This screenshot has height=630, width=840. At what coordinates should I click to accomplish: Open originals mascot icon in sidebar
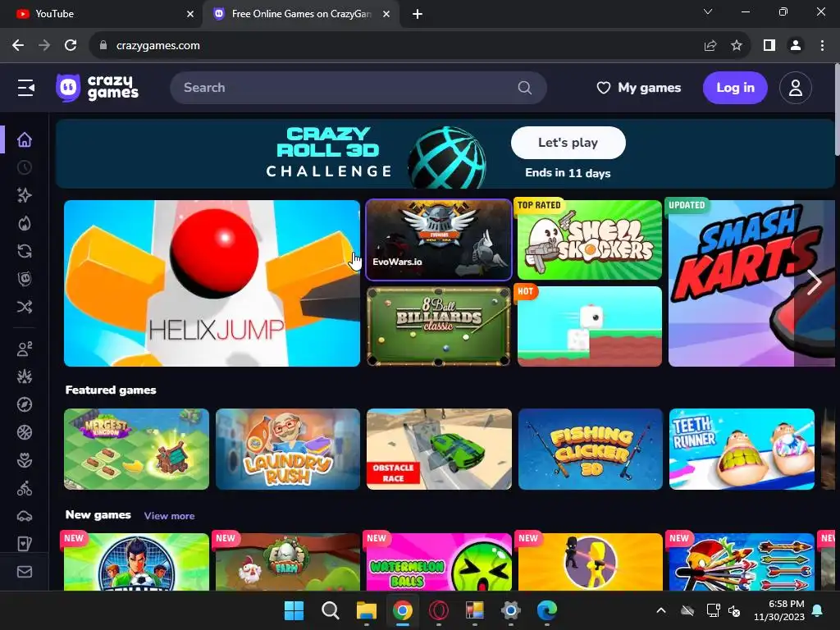pyautogui.click(x=24, y=279)
